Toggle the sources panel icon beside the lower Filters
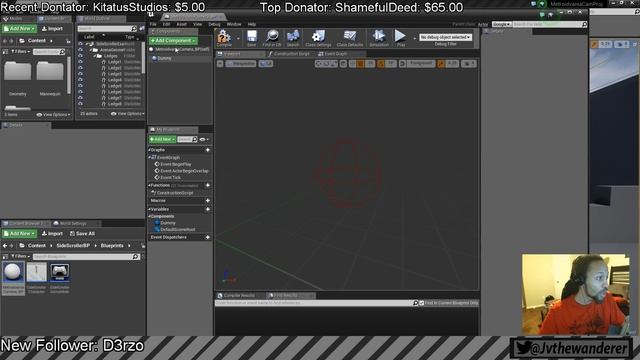The image size is (640, 360). coord(5,256)
